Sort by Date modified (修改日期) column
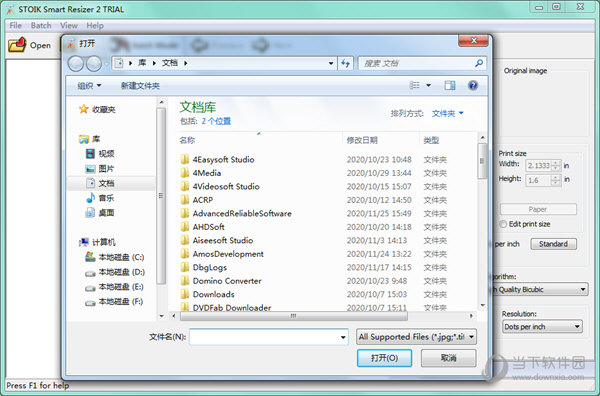The image size is (600, 396). click(381, 140)
